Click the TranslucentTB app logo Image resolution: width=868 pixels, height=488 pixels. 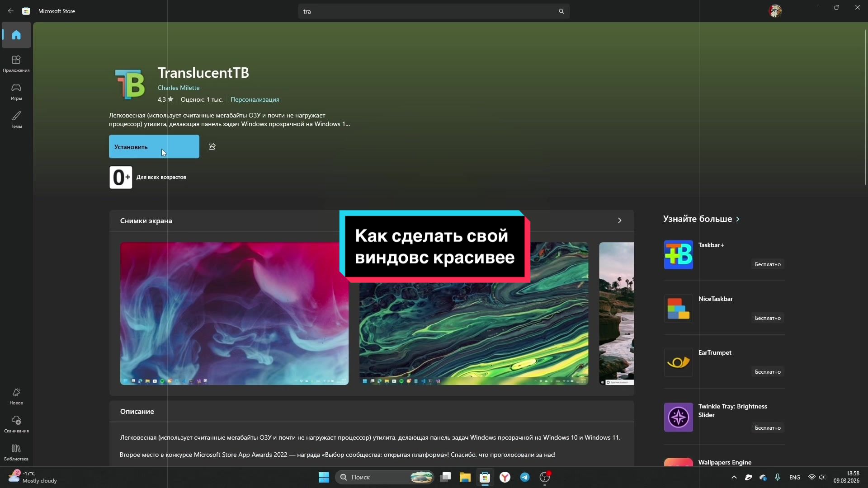coord(130,84)
